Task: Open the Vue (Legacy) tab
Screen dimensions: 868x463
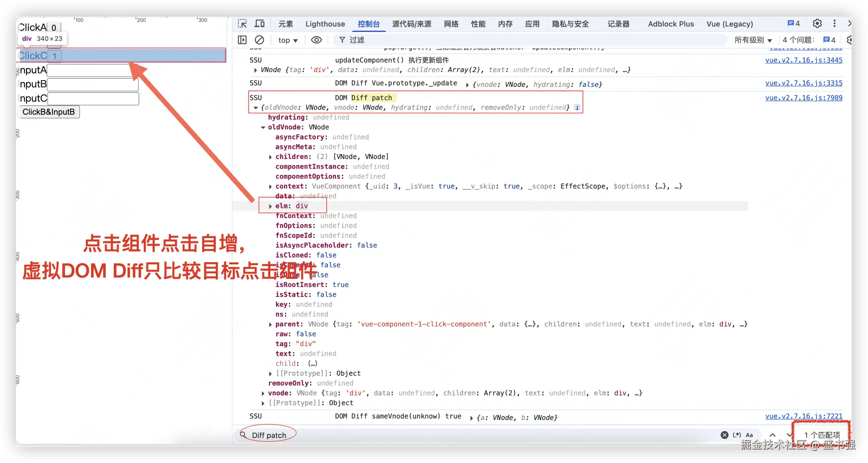Action: (730, 24)
